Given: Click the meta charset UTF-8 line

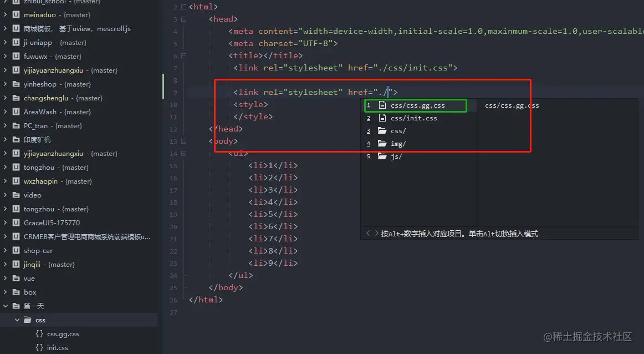Looking at the screenshot, I should 283,43.
